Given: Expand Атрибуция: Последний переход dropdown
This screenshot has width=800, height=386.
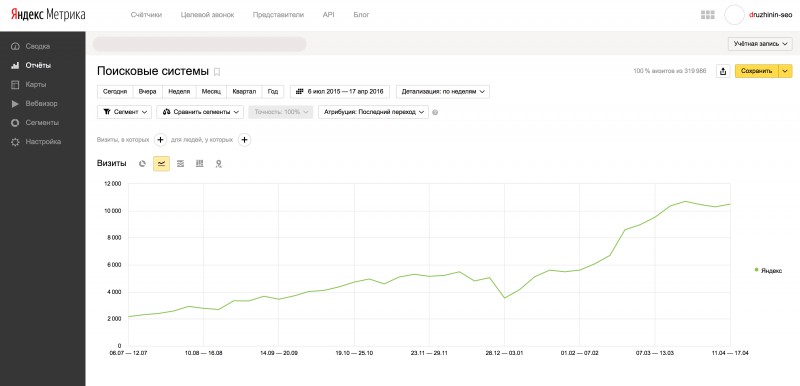Looking at the screenshot, I should click(373, 112).
